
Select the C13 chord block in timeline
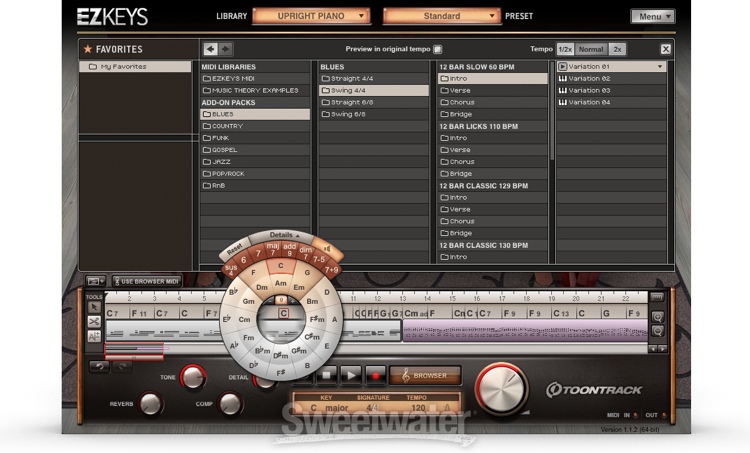(x=563, y=313)
